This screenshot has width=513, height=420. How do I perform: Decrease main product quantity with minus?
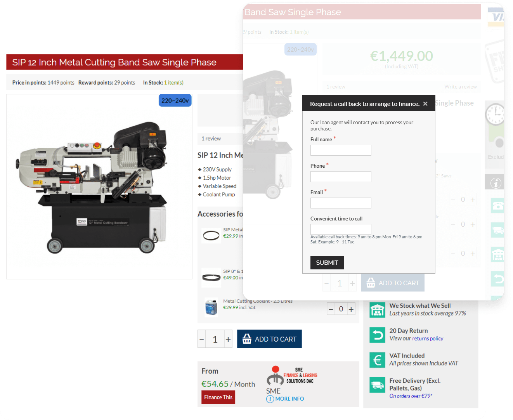[x=202, y=339]
